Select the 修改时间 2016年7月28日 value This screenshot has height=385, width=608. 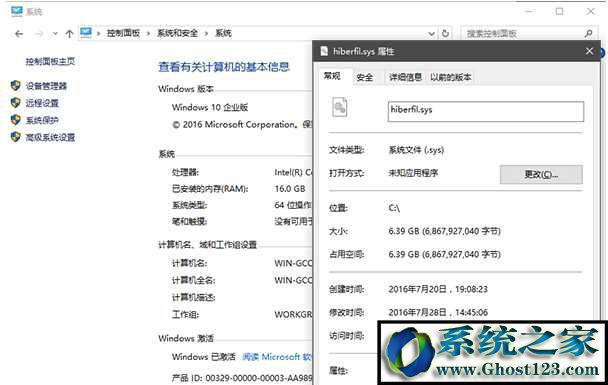pyautogui.click(x=438, y=312)
